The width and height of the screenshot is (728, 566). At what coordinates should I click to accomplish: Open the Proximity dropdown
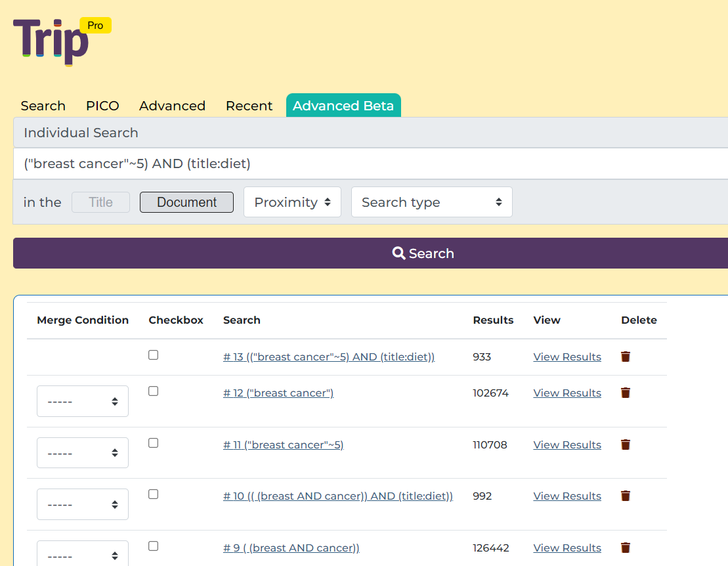coord(292,202)
